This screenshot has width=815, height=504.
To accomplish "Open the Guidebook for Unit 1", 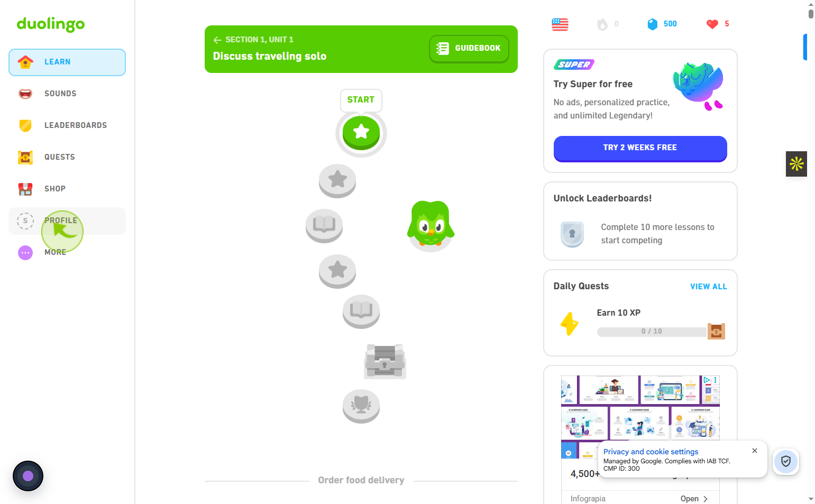I will click(469, 49).
